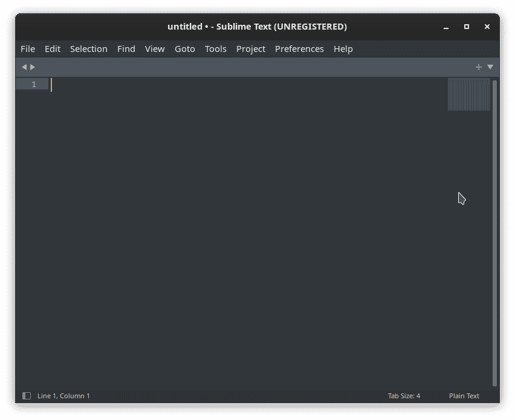Open the Preferences menu
This screenshot has width=515, height=420.
(299, 49)
